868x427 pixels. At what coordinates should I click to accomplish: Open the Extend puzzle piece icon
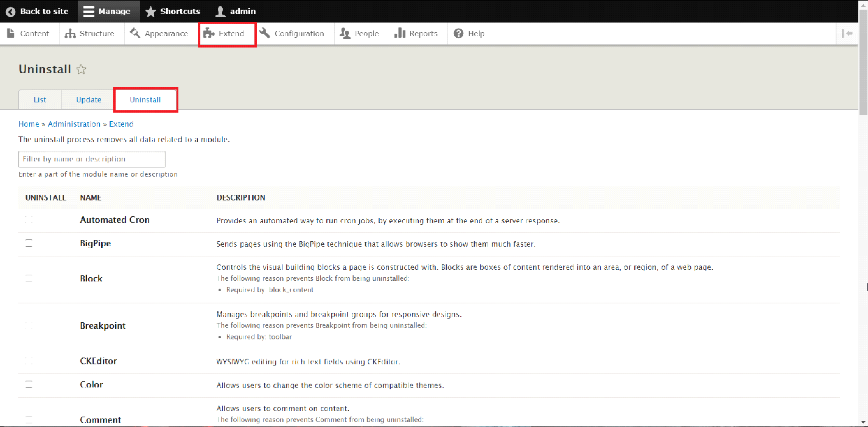(x=209, y=34)
